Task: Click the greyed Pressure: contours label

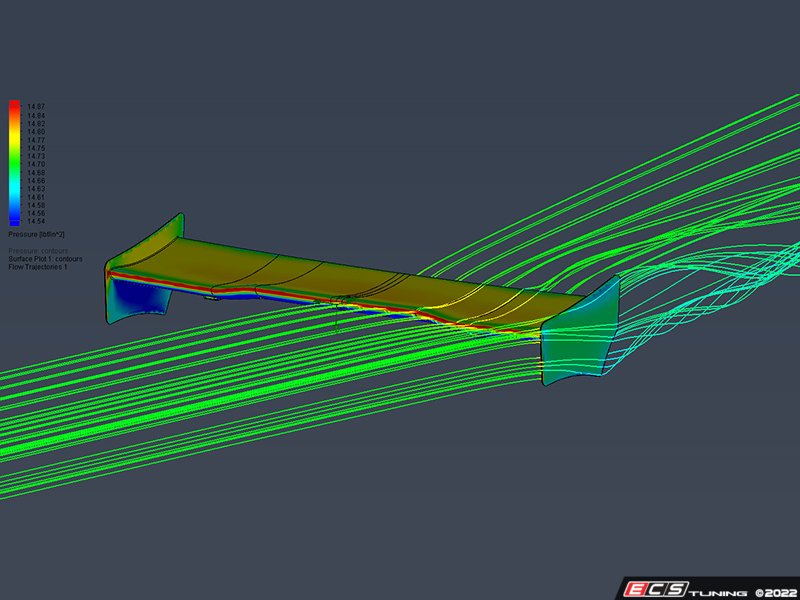Action: tap(38, 251)
